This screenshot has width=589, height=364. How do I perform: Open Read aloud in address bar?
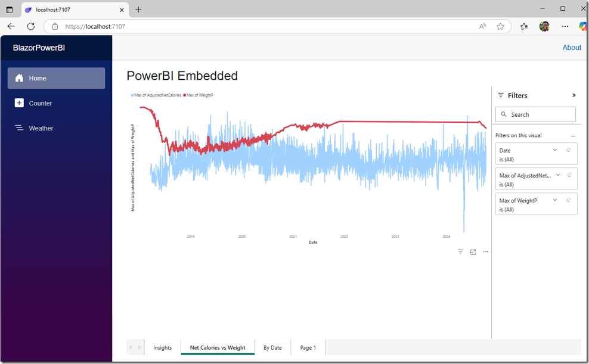tap(483, 26)
